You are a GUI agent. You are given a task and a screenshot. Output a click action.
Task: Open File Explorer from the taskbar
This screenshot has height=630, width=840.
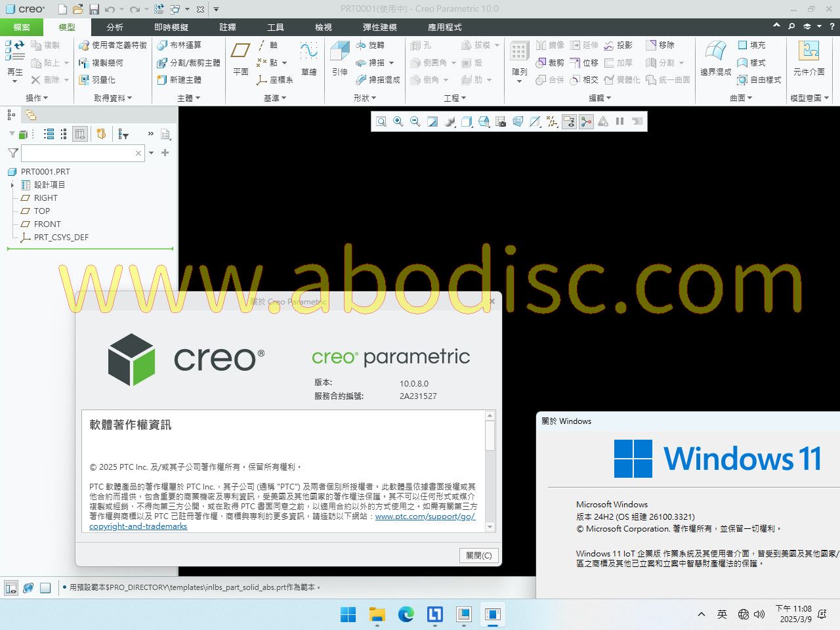tap(377, 615)
